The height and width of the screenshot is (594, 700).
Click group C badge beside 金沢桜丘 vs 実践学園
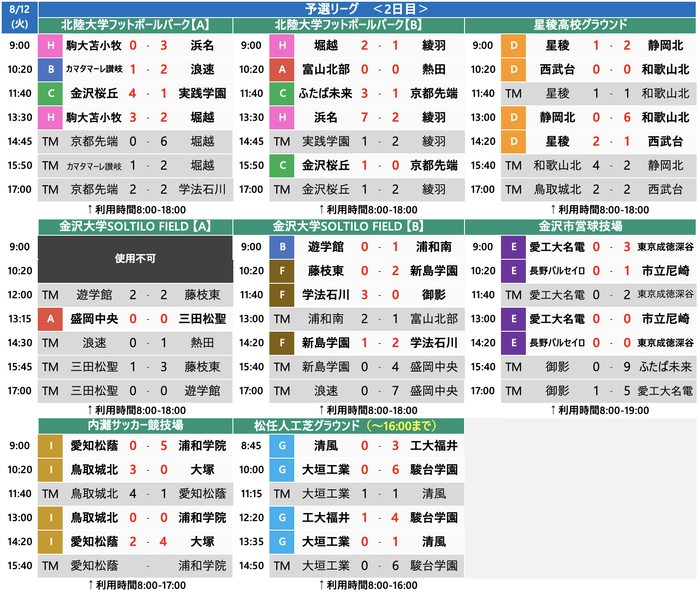coord(51,93)
